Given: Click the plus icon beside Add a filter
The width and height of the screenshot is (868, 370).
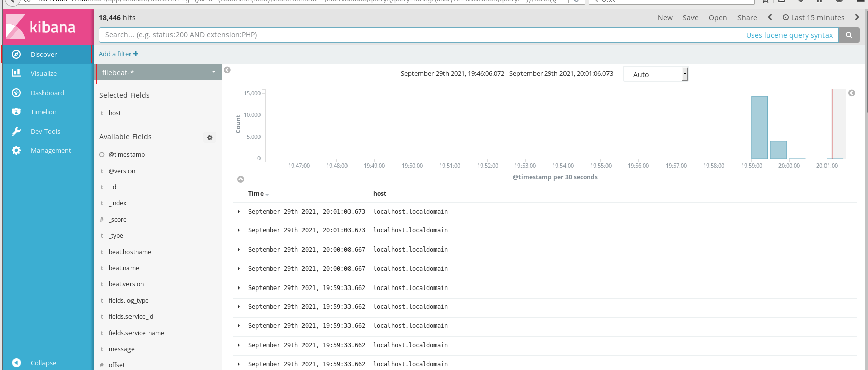Looking at the screenshot, I should [136, 54].
